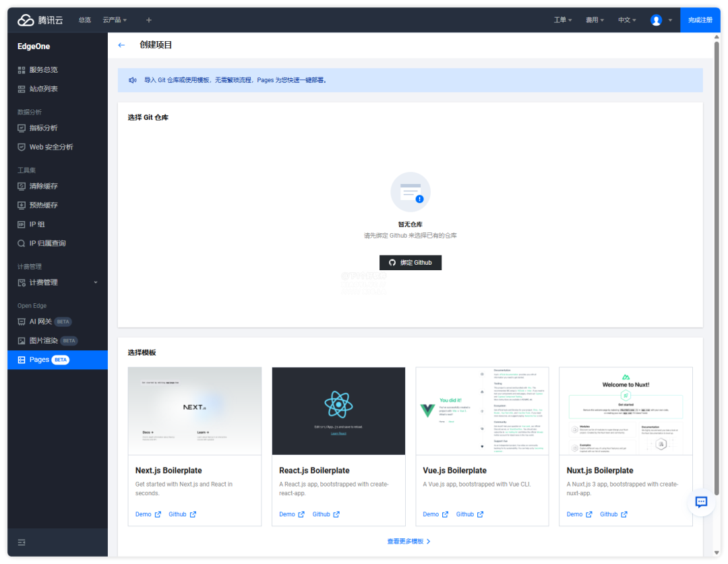The image size is (728, 564).
Task: Click the announcement speaker icon
Action: [x=132, y=80]
